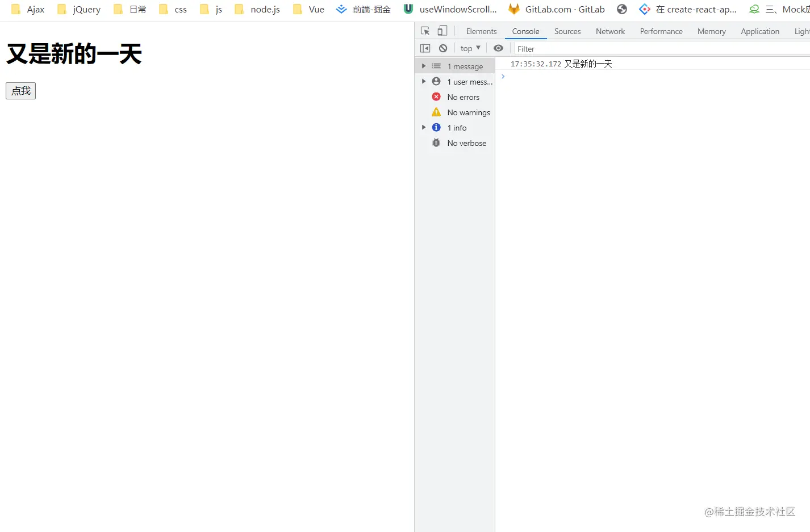Clear the console with the ban icon
The width and height of the screenshot is (810, 532).
(x=443, y=48)
